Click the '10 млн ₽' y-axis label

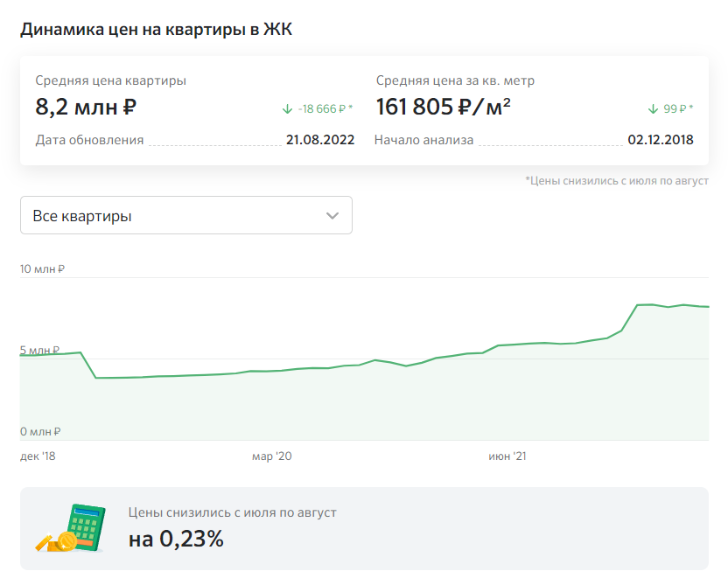tap(43, 269)
